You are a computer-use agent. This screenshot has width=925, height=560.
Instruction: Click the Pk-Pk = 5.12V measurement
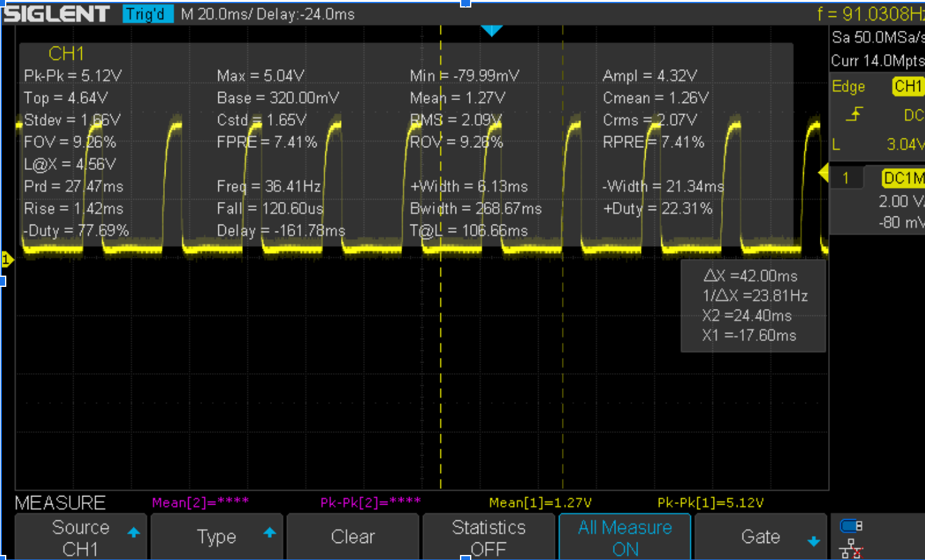click(73, 76)
